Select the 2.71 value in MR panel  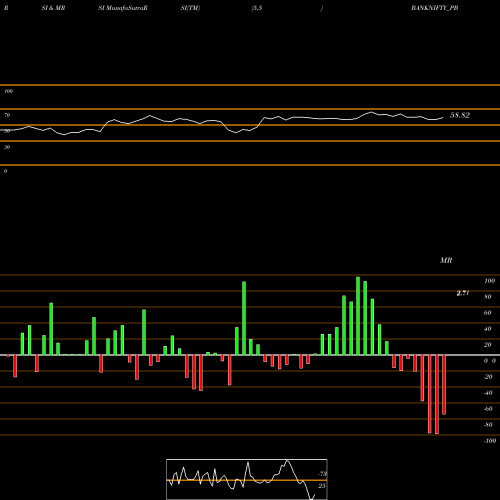pyautogui.click(x=463, y=293)
